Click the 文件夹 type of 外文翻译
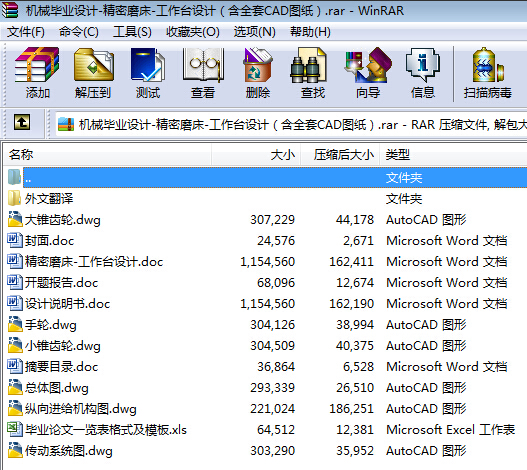 (404, 199)
